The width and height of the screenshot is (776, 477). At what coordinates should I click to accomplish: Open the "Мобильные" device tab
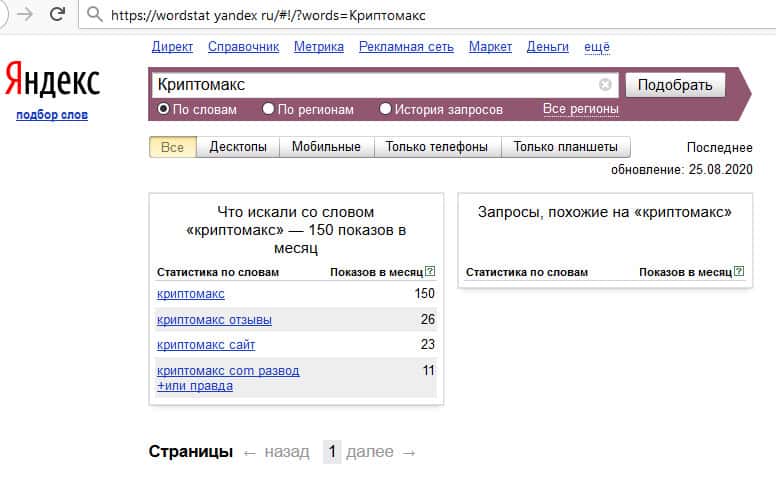[x=326, y=147]
